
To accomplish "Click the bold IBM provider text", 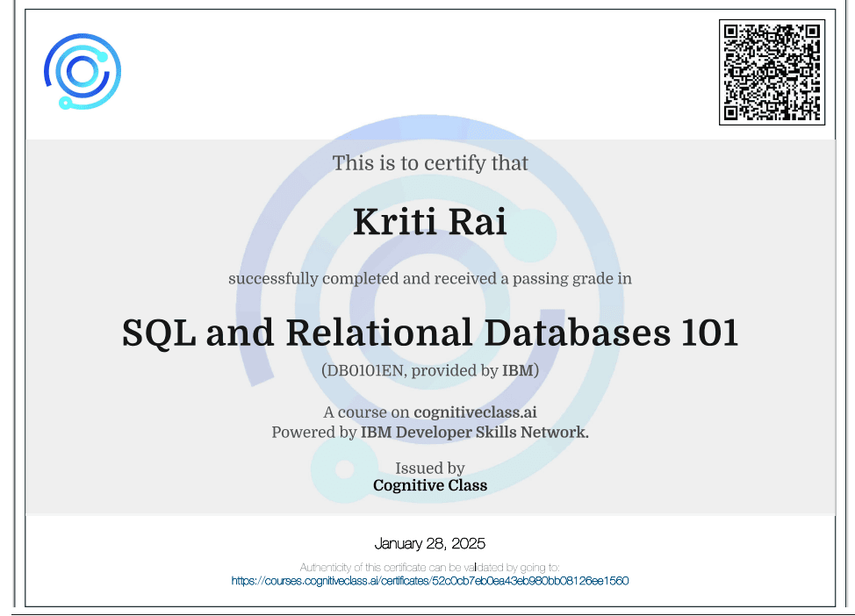I will pos(517,371).
